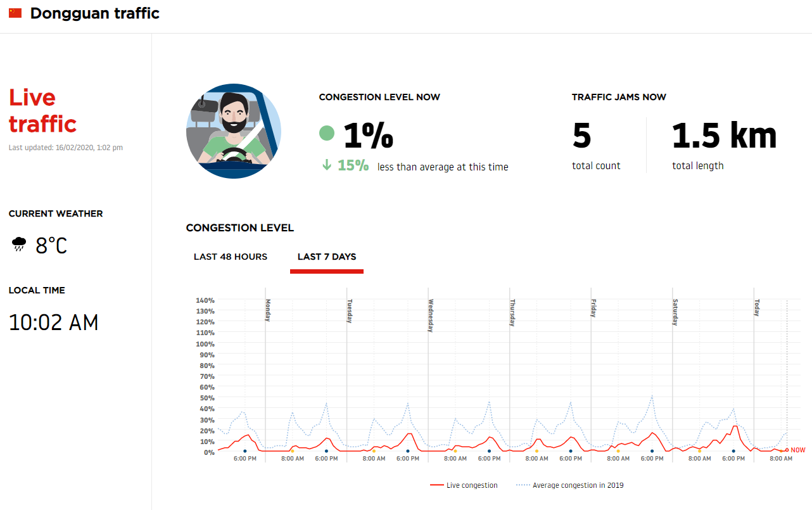Image resolution: width=812 pixels, height=510 pixels.
Task: Click the 10:02 AM local time display
Action: tap(54, 322)
